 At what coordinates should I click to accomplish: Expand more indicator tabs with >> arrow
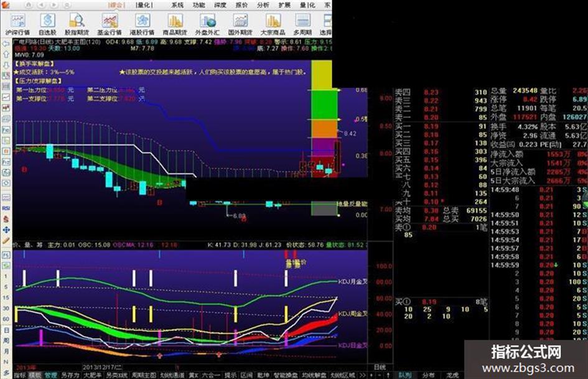362,375
